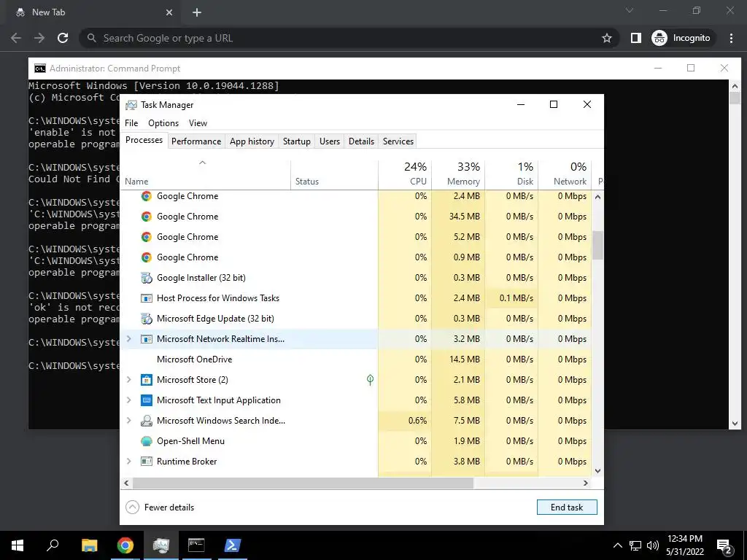Image resolution: width=747 pixels, height=560 pixels.
Task: Click the Chrome icon in the 0.9 MB row
Action: tap(146, 257)
